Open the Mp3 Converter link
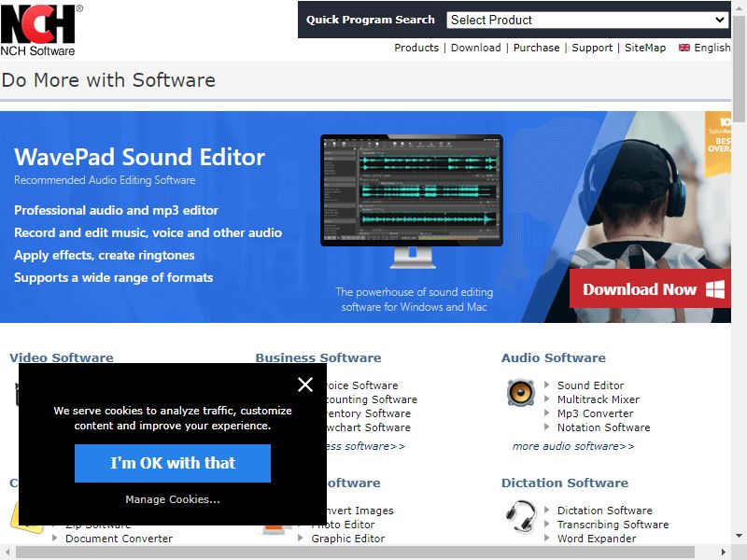Screen dimensions: 747x560 click(x=595, y=413)
